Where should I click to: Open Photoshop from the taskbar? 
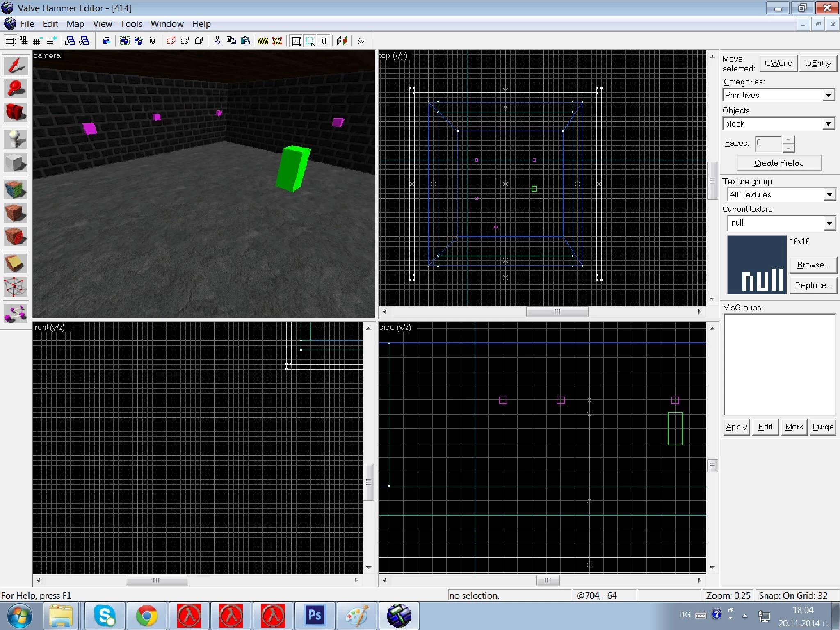click(315, 615)
